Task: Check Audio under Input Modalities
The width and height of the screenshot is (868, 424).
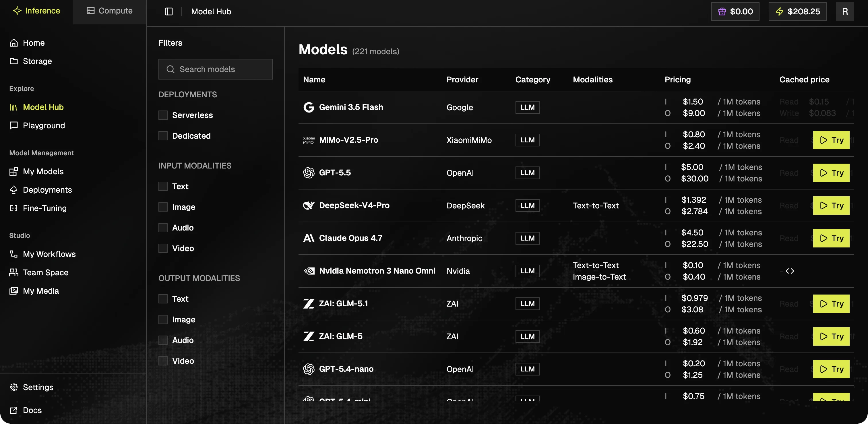Action: (163, 228)
